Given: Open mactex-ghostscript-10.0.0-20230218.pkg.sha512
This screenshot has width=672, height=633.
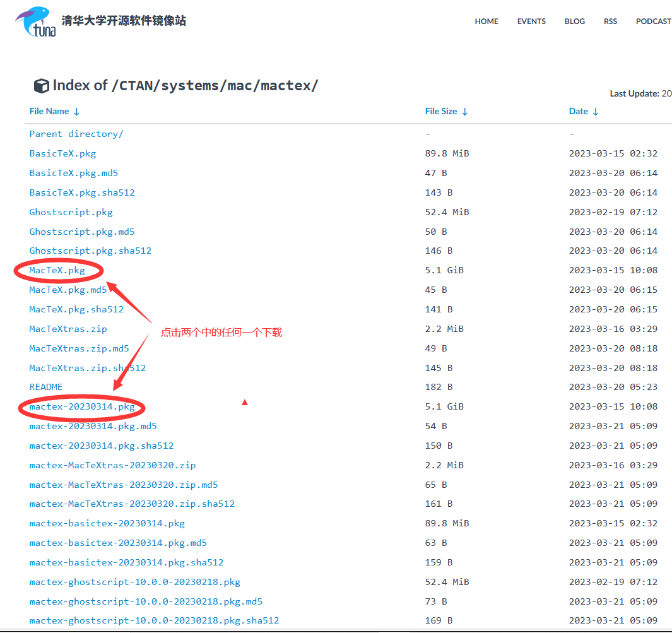Looking at the screenshot, I should click(x=155, y=620).
